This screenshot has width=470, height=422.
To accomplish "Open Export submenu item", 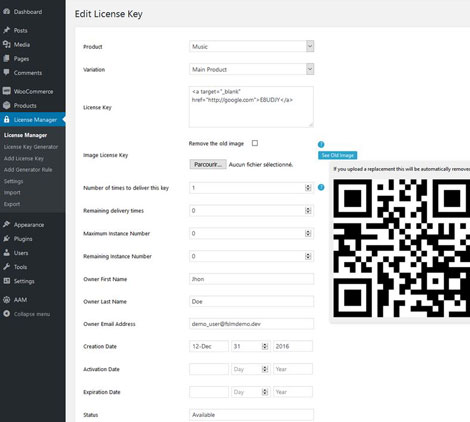I will pyautogui.click(x=12, y=204).
